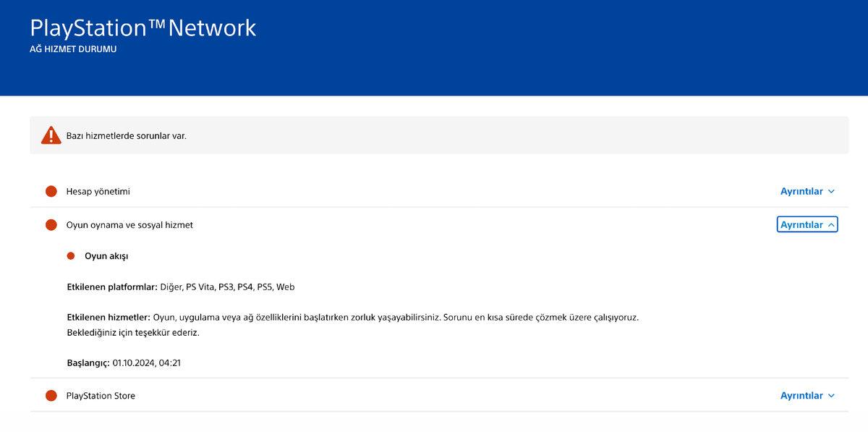Viewport: 868px width, 432px height.
Task: Click the PlayStation Store status indicator
Action: pos(51,395)
